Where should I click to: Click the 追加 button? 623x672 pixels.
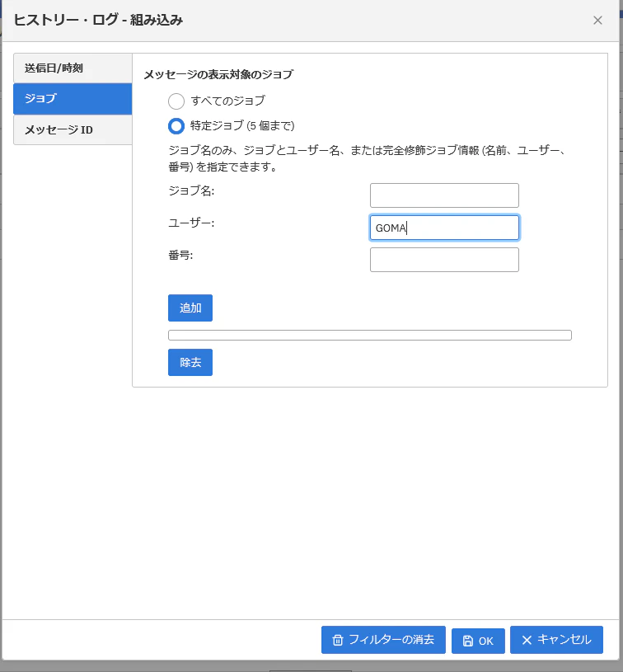(190, 308)
